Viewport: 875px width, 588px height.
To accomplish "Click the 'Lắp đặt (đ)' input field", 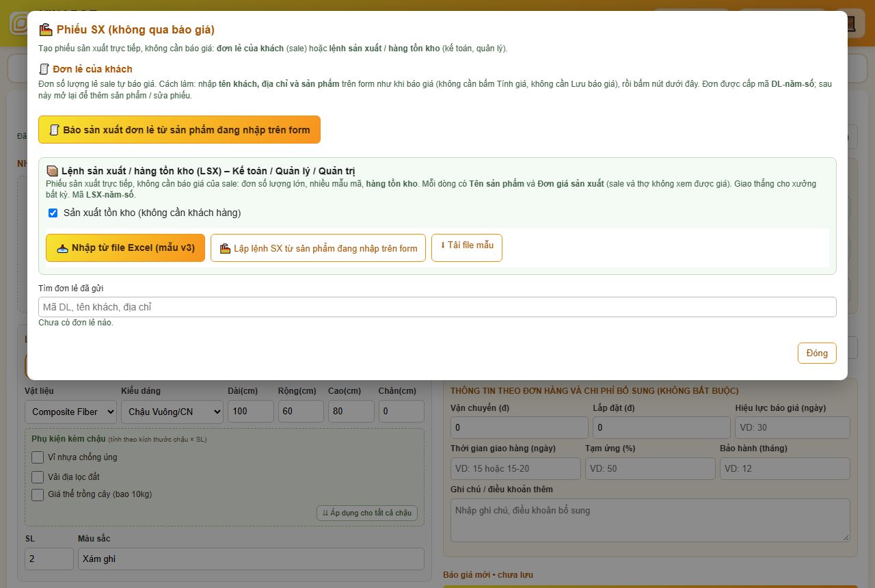I will click(x=662, y=427).
